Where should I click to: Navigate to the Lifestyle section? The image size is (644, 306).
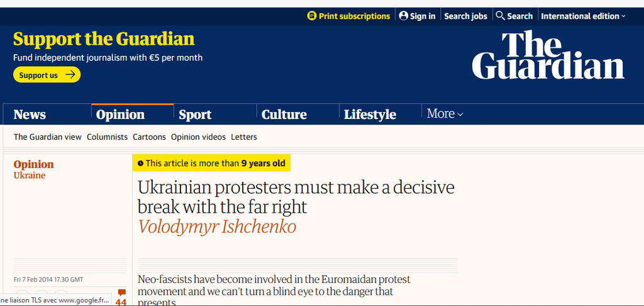(x=370, y=115)
